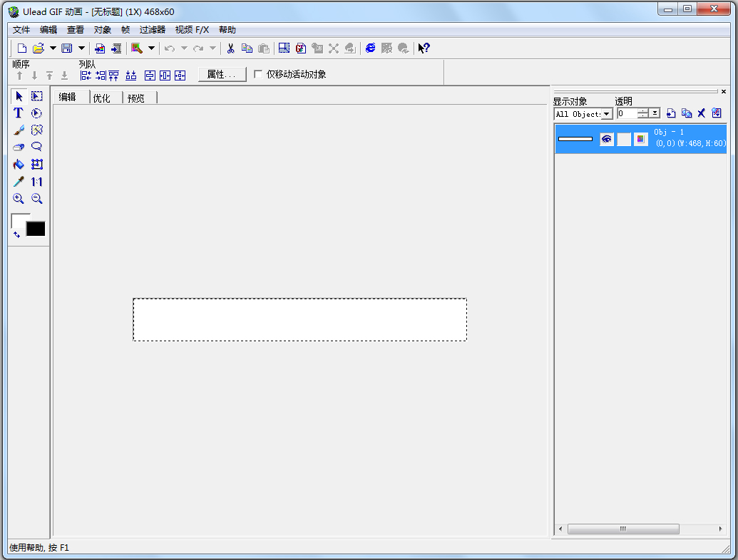The image size is (738, 560).
Task: Align objects right with the second alignment icon
Action: click(101, 76)
